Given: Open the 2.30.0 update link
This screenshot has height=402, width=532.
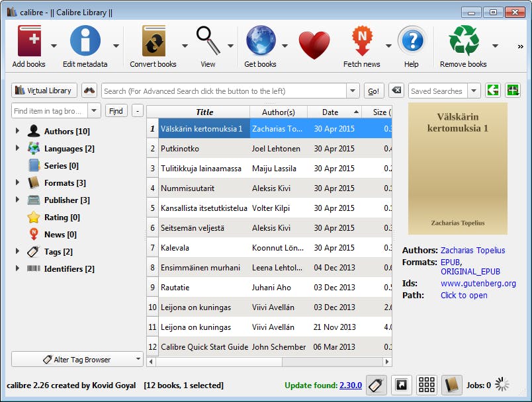Looking at the screenshot, I should pyautogui.click(x=351, y=385).
